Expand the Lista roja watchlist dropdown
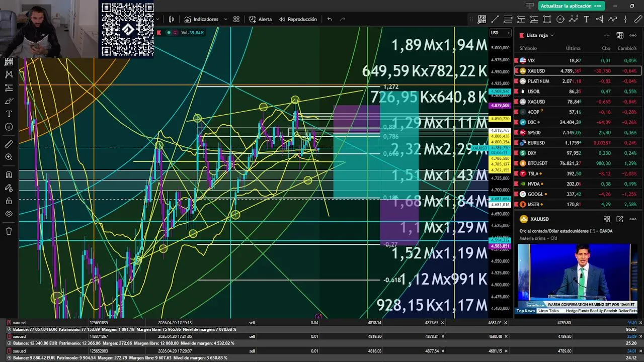 click(x=551, y=35)
